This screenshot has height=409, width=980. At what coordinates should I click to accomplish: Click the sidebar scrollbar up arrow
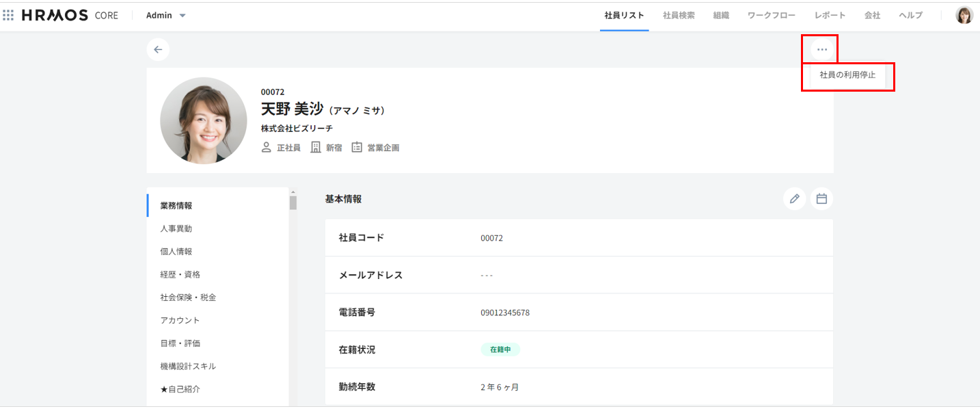point(293,192)
